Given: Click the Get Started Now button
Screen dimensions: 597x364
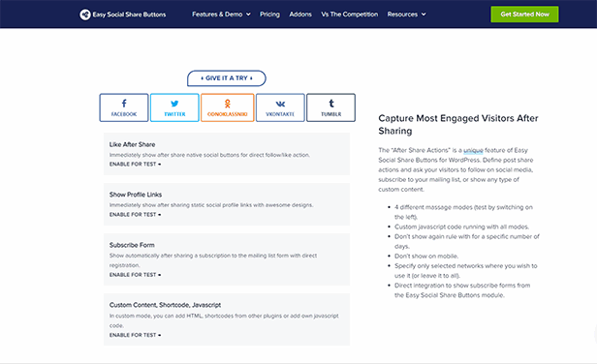Looking at the screenshot, I should point(524,15).
